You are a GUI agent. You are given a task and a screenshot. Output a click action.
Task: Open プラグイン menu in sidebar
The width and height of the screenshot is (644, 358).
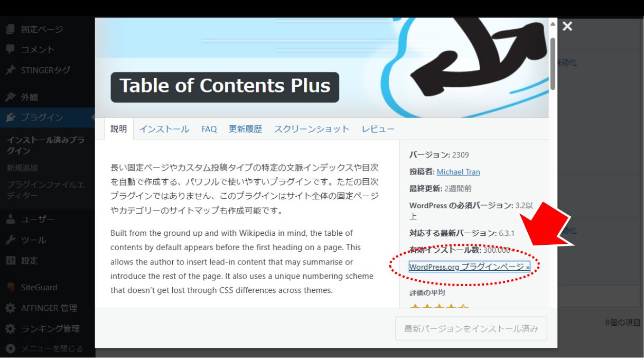(42, 117)
